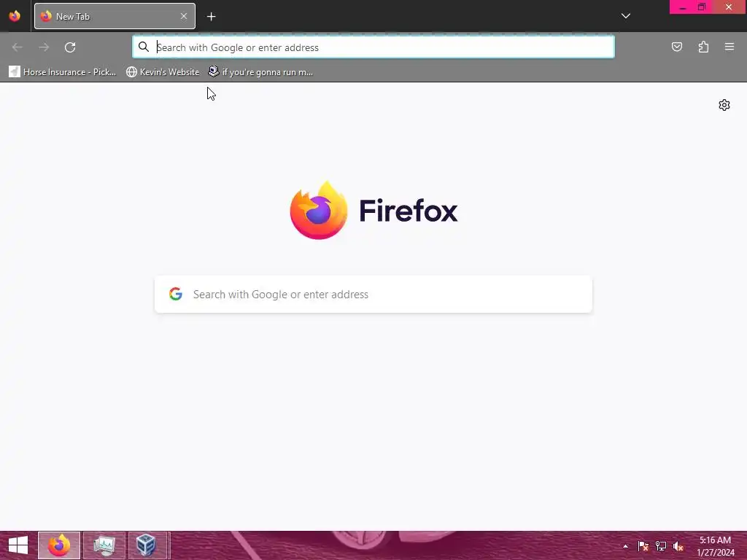Image resolution: width=747 pixels, height=560 pixels.
Task: Open network status tray icon
Action: [661, 546]
